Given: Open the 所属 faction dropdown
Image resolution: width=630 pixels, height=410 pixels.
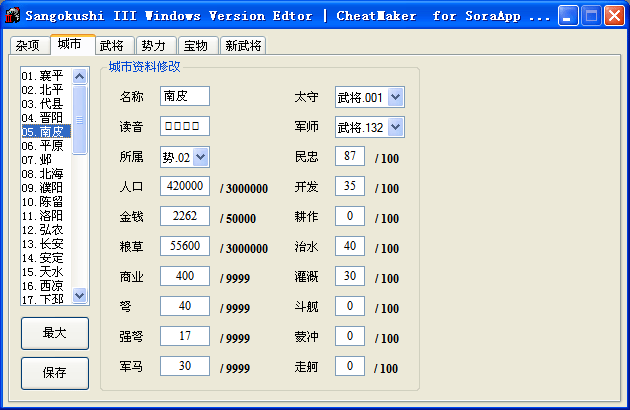Looking at the screenshot, I should point(201,157).
